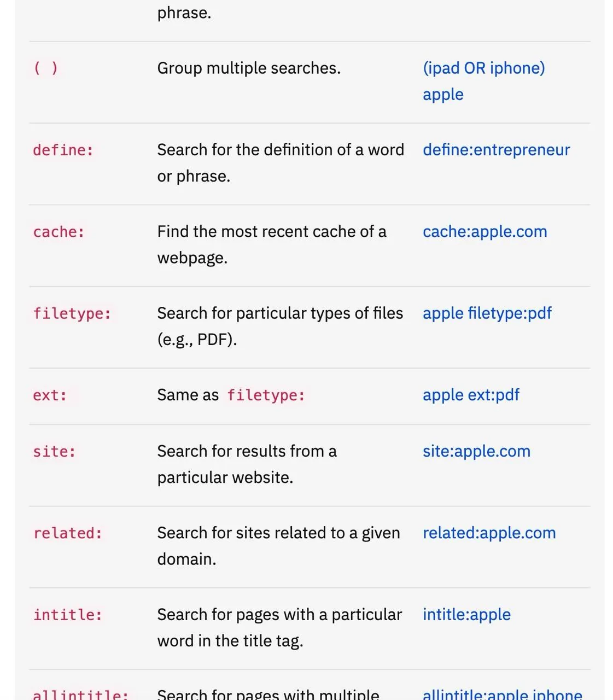Open the define:entrepreneur example link

497,150
